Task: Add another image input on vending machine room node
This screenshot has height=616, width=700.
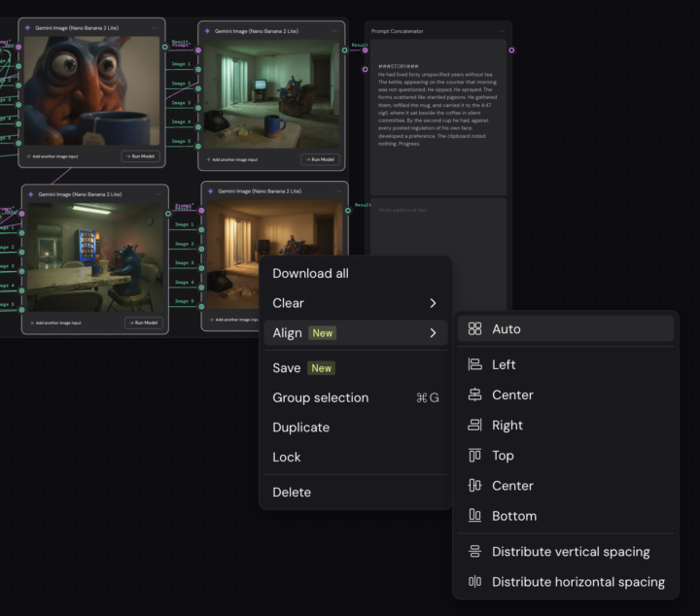Action: coord(55,323)
